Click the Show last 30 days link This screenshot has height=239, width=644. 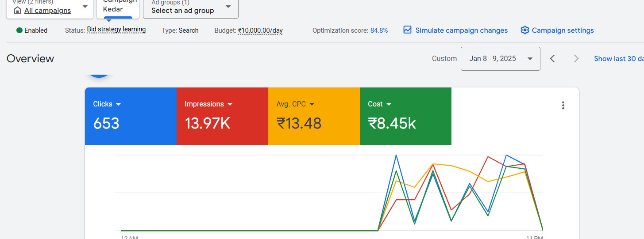tap(618, 59)
